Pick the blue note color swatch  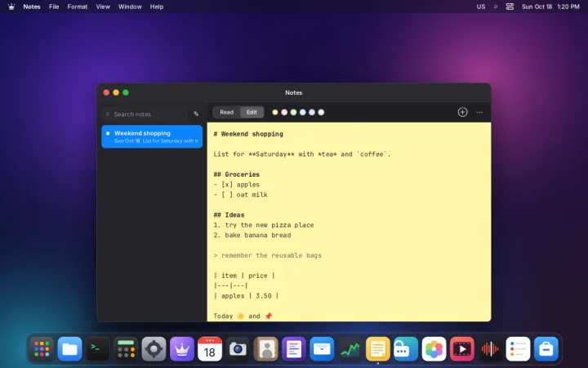tap(303, 112)
